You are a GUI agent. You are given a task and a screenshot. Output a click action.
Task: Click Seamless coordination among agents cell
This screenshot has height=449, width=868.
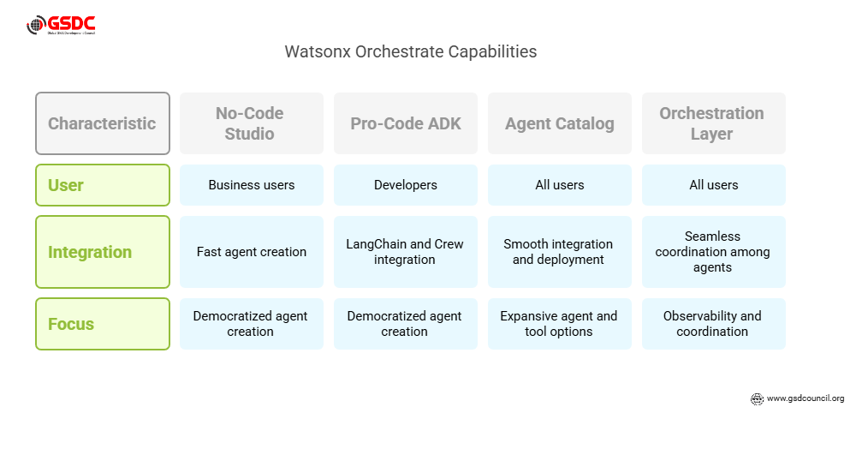tap(712, 252)
